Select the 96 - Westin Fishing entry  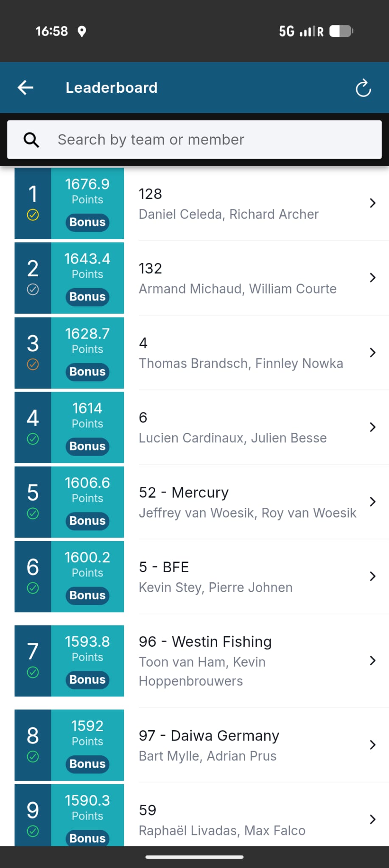201,661
